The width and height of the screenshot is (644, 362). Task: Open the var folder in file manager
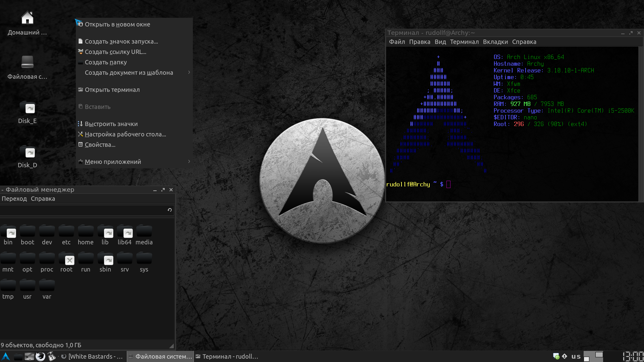coord(47,290)
